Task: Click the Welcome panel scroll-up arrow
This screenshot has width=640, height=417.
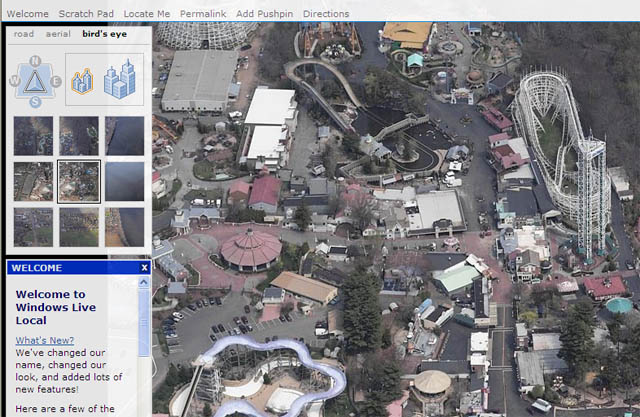Action: [144, 282]
